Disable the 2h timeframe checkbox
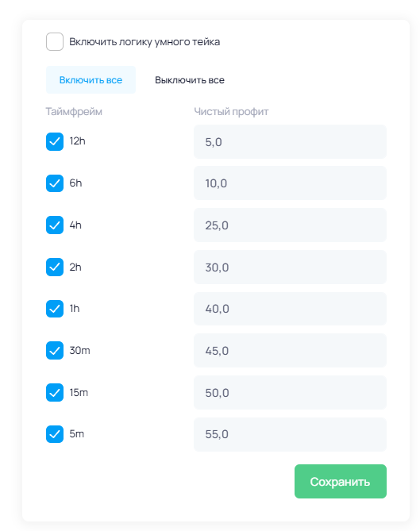The height and width of the screenshot is (531, 420). pos(55,267)
